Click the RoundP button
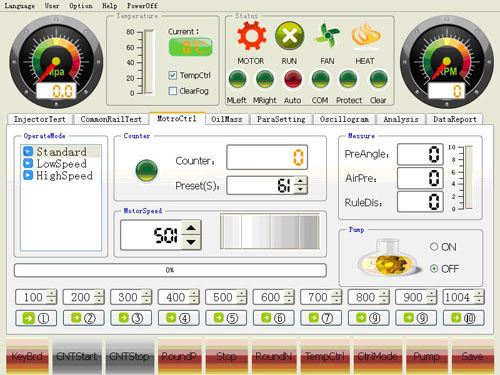The width and height of the screenshot is (500, 375). (179, 356)
